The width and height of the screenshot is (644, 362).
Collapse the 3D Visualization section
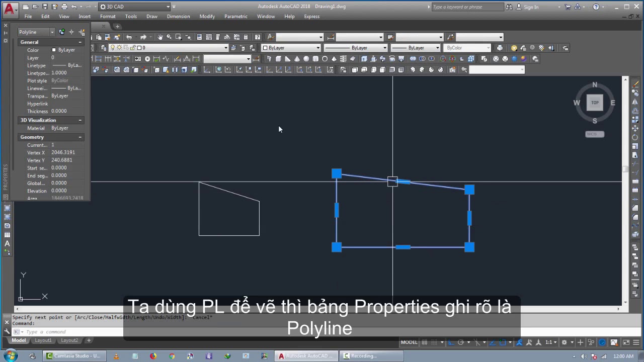pos(80,120)
